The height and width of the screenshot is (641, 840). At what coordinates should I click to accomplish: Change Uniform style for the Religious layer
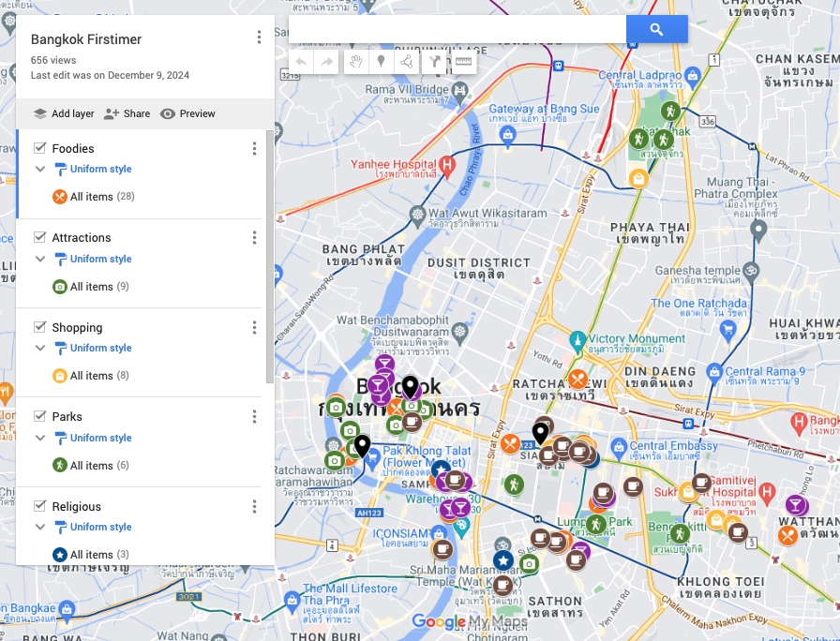click(100, 527)
